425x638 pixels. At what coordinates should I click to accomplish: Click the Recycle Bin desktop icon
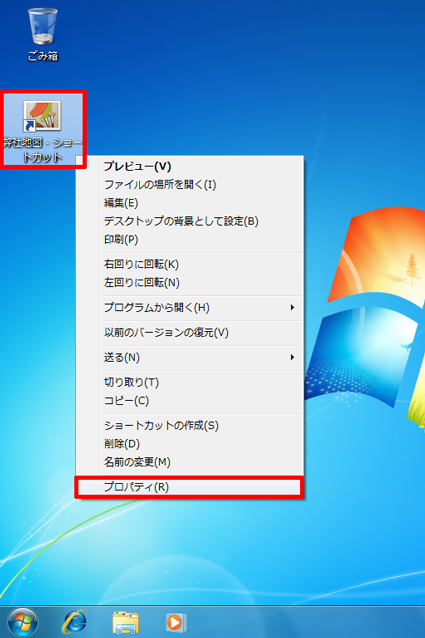[43, 35]
